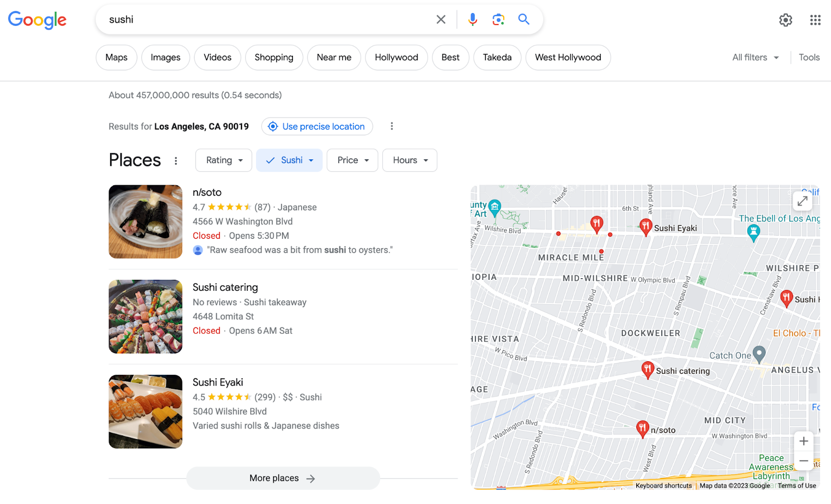
Task: Open Places three-dot options menu
Action: coord(176,161)
